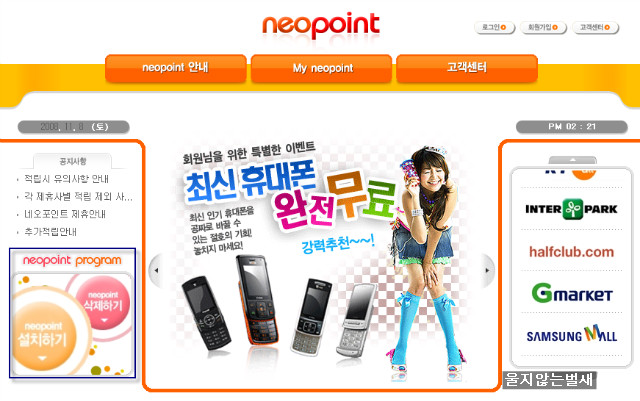Image resolution: width=640 pixels, height=401 pixels.
Task: Open notice 네오포인트 제휴안내
Action: pyautogui.click(x=65, y=214)
